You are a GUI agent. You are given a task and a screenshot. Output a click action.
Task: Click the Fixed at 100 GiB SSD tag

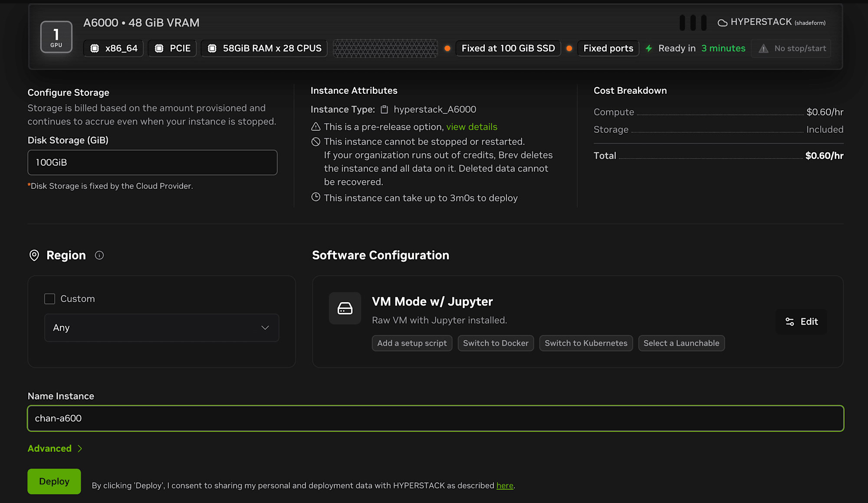(x=508, y=49)
